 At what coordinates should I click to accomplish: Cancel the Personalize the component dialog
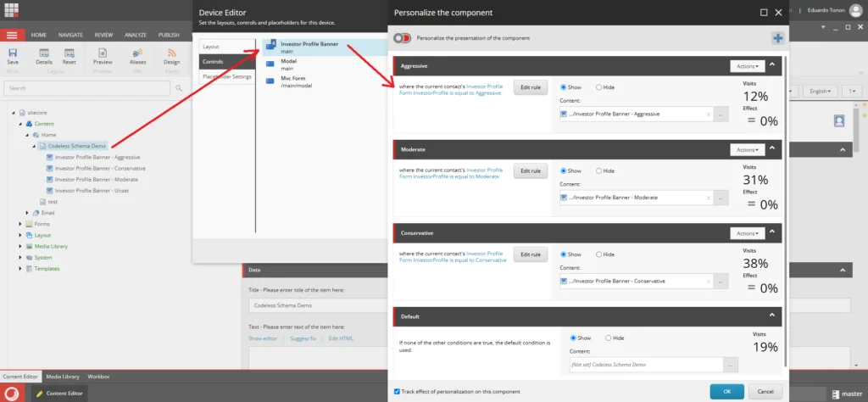[x=765, y=392]
